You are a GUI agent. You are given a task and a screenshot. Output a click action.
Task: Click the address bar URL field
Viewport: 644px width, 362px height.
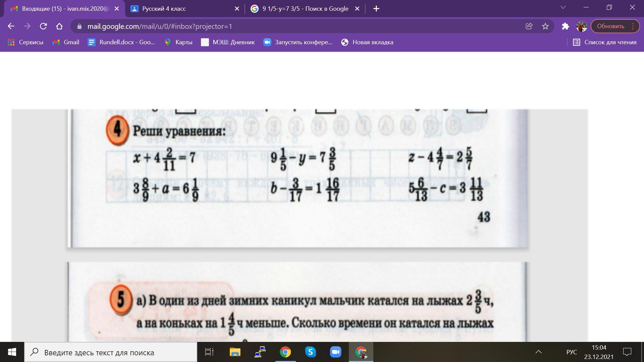(268, 26)
